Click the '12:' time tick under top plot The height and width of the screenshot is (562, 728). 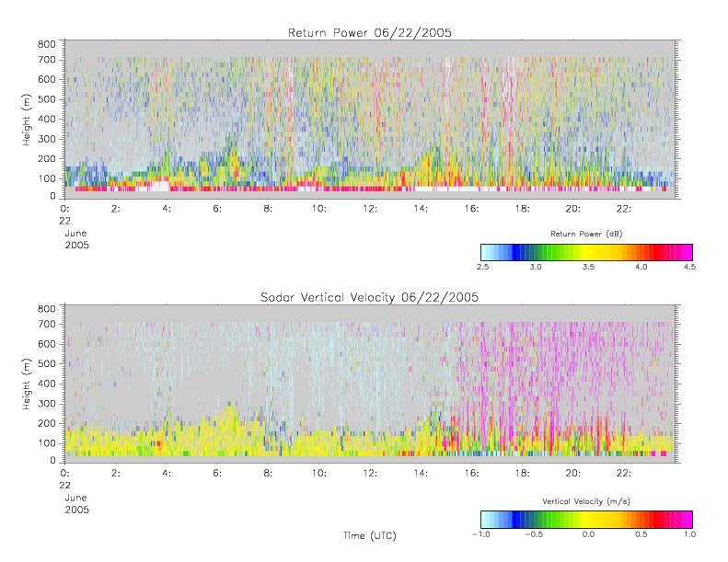coord(370,209)
